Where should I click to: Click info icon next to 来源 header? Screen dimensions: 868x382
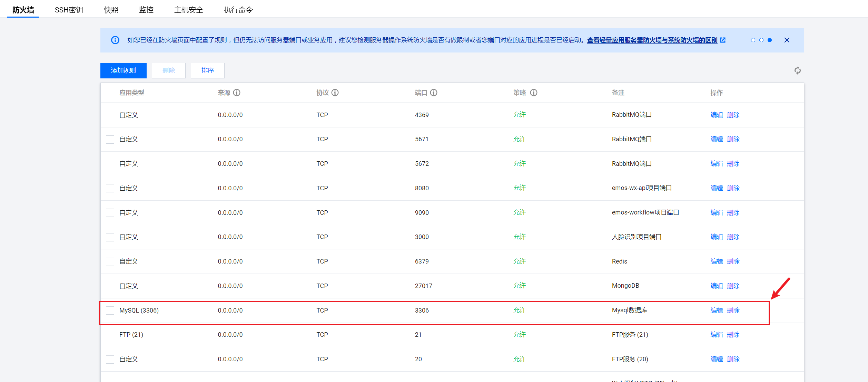(x=237, y=93)
